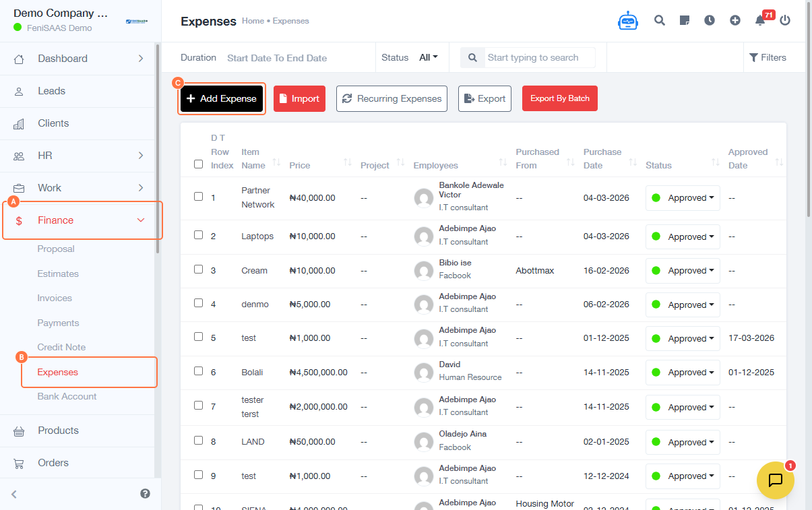812x510 pixels.
Task: Click the search expenses text field
Action: [x=538, y=57]
